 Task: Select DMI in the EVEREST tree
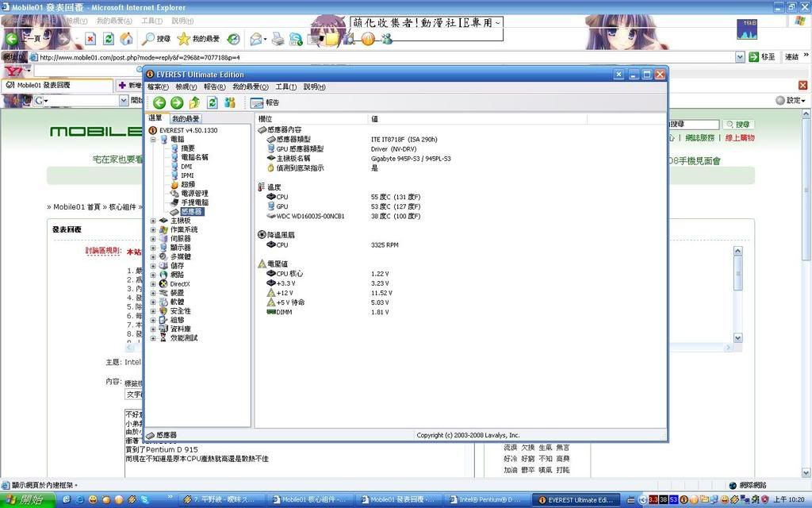click(186, 167)
